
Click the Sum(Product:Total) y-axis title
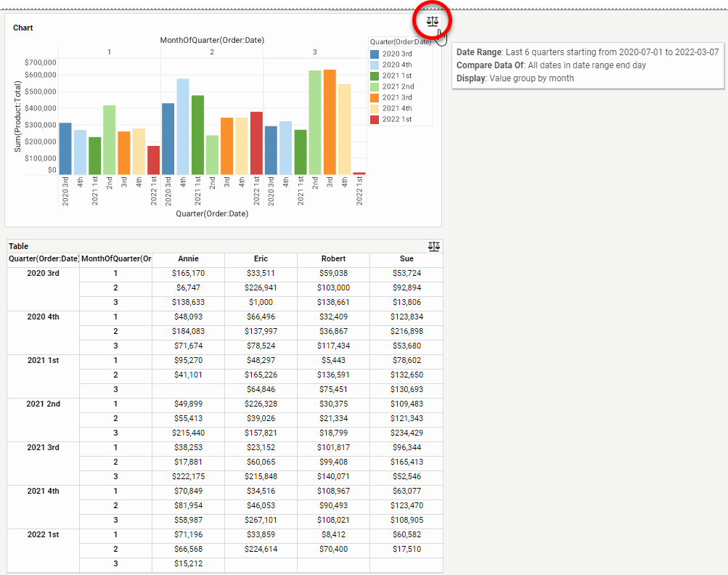pos(18,116)
